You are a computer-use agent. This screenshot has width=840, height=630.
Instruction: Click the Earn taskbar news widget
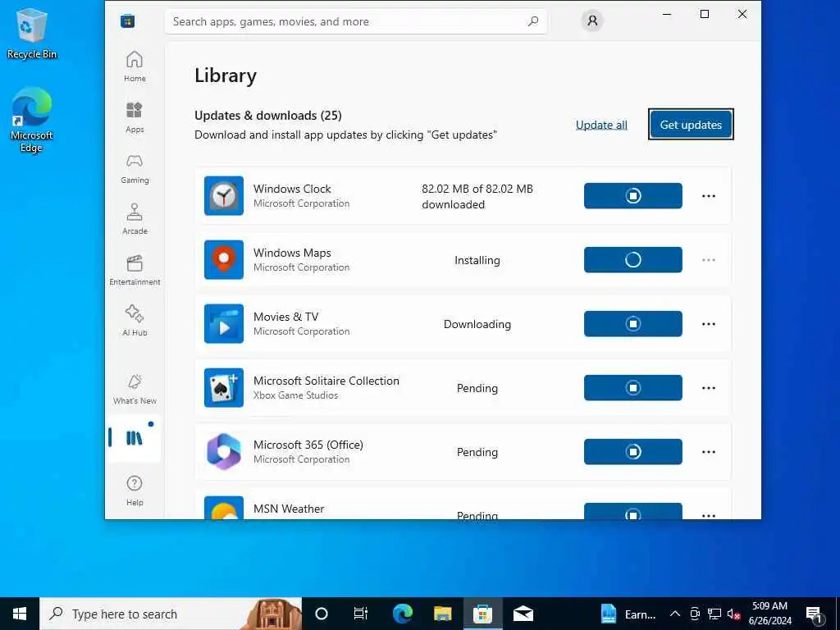[x=628, y=614]
